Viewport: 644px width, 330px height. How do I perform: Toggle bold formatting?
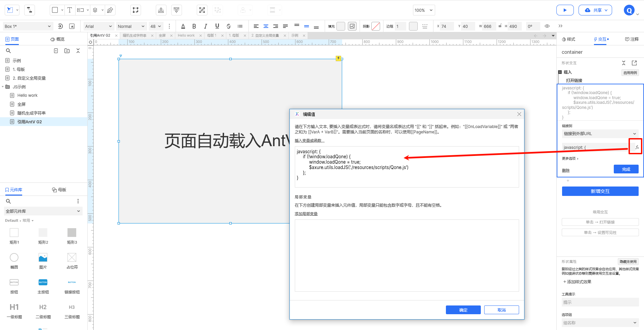click(x=194, y=26)
